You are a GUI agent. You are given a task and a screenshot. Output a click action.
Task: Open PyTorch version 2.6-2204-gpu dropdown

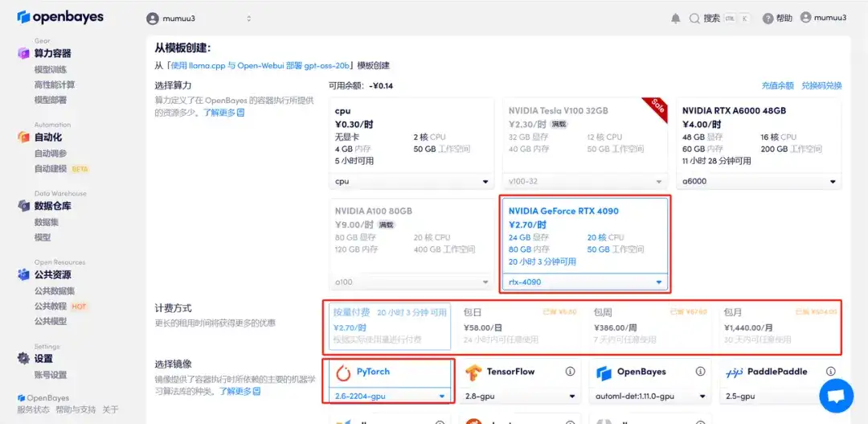[x=390, y=397]
